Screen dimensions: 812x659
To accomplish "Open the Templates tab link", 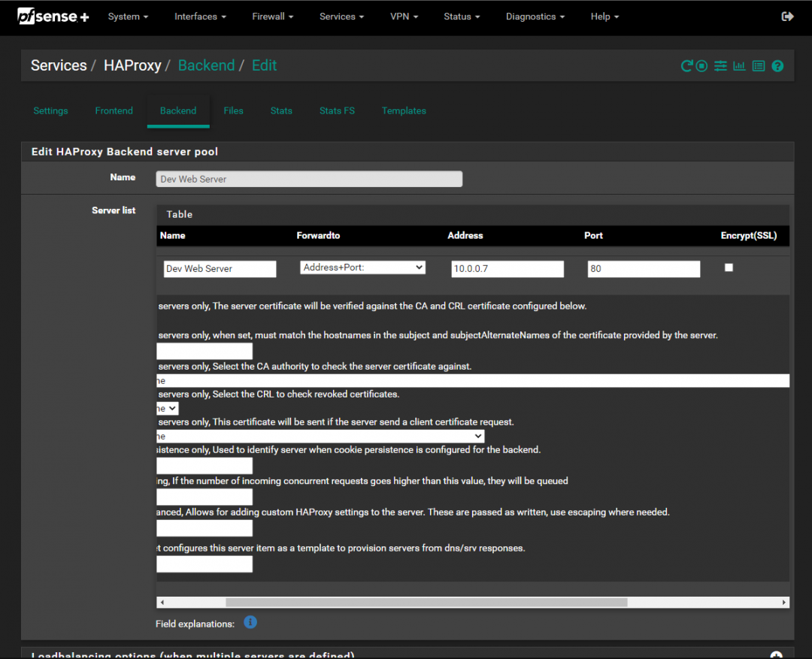I will pos(404,110).
